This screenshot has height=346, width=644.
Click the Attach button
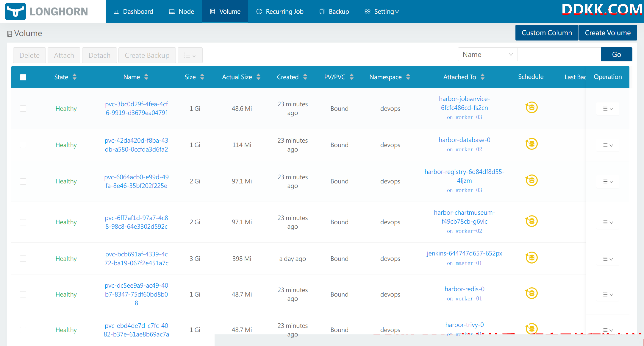pos(64,55)
